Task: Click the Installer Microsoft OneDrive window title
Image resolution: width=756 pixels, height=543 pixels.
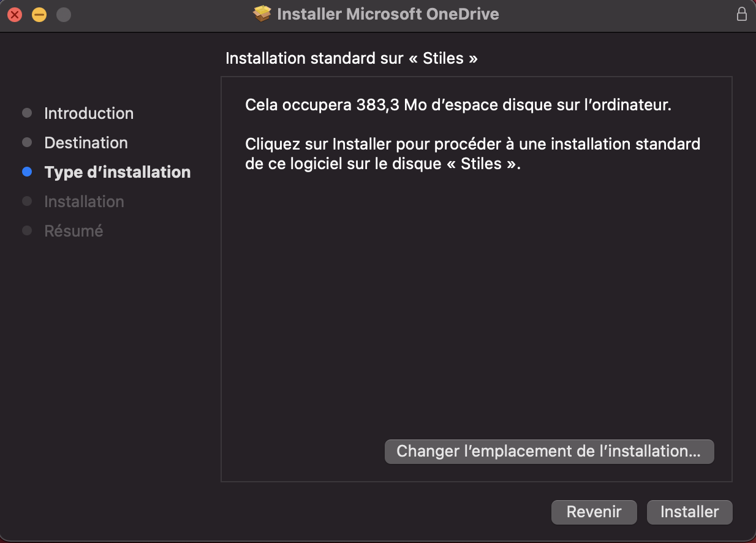Action: (388, 14)
